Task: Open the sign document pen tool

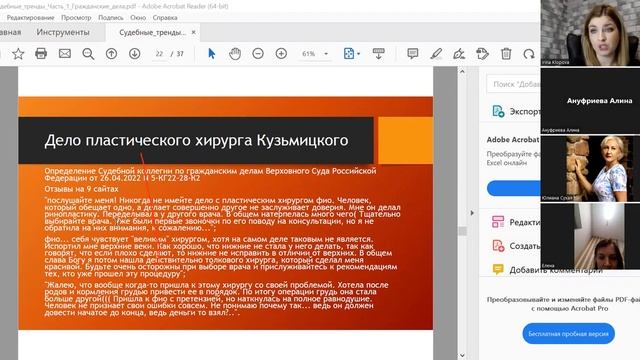Action: (459, 53)
